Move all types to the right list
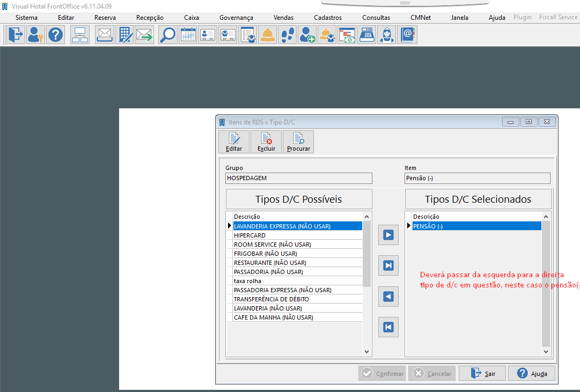The height and width of the screenshot is (392, 580). click(x=388, y=265)
